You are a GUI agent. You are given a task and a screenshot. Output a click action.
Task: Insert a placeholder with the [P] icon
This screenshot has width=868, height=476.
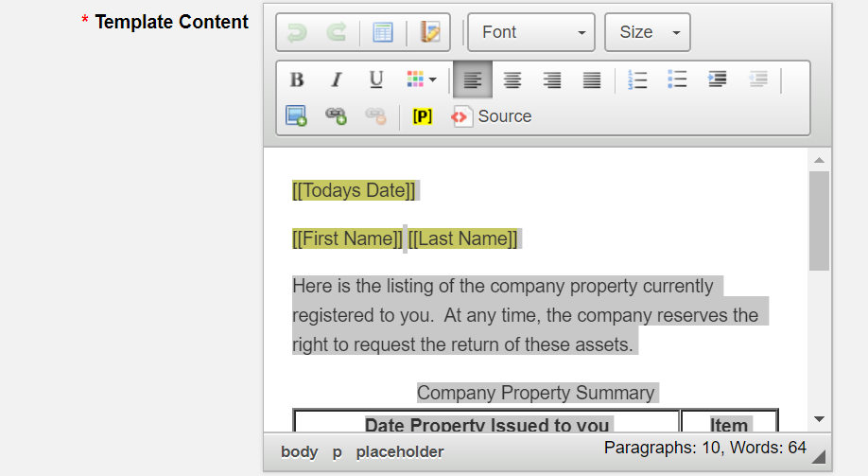[423, 116]
